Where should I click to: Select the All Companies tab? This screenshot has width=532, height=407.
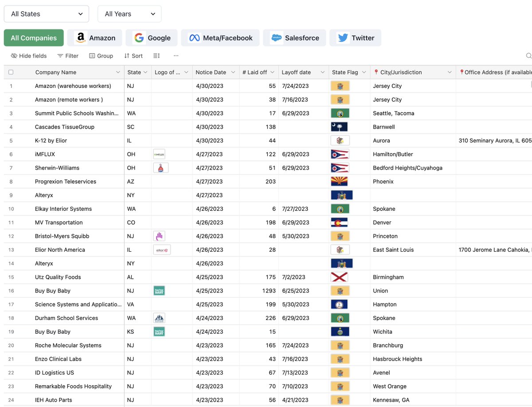[34, 38]
